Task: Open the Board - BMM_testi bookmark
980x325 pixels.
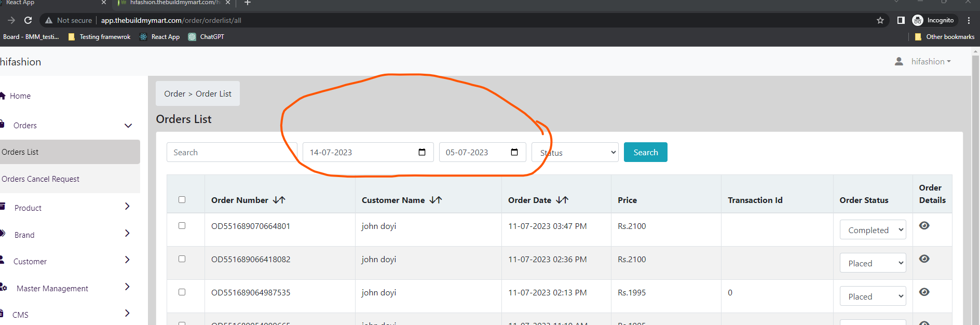Action: click(30, 37)
